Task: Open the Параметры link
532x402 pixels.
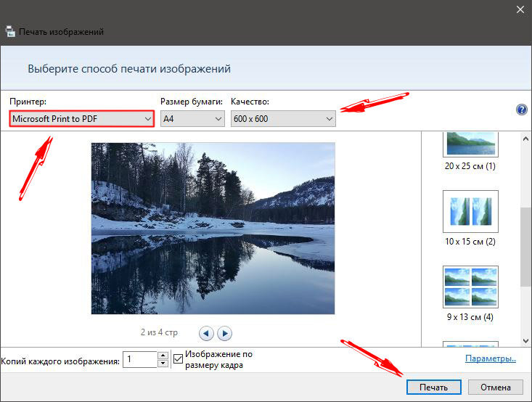Action: coord(491,358)
